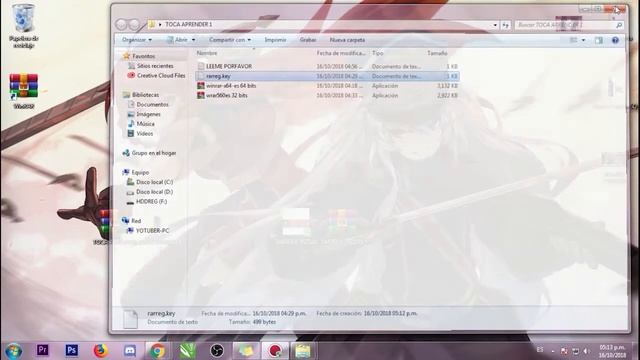The height and width of the screenshot is (360, 640).
Task: Open Disco local (C:)
Action: click(x=154, y=182)
